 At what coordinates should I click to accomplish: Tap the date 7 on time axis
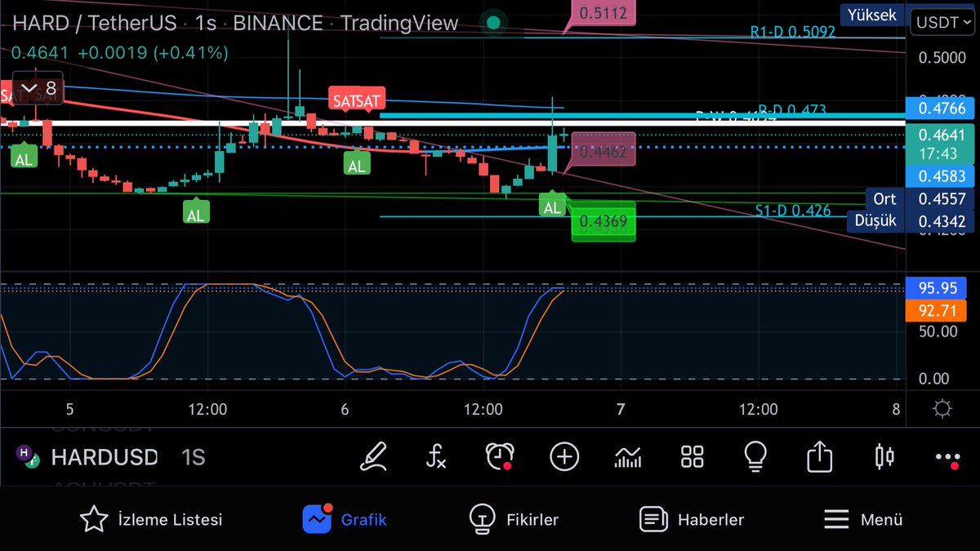click(x=621, y=408)
